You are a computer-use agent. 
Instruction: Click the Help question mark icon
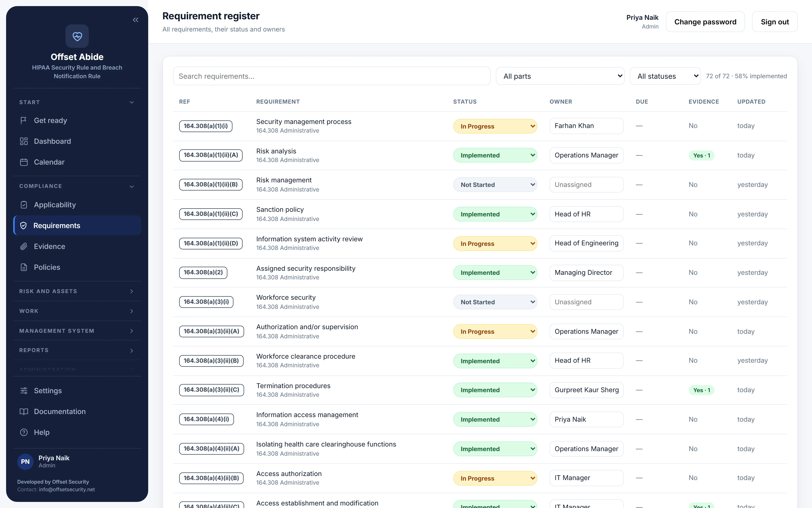tap(24, 432)
